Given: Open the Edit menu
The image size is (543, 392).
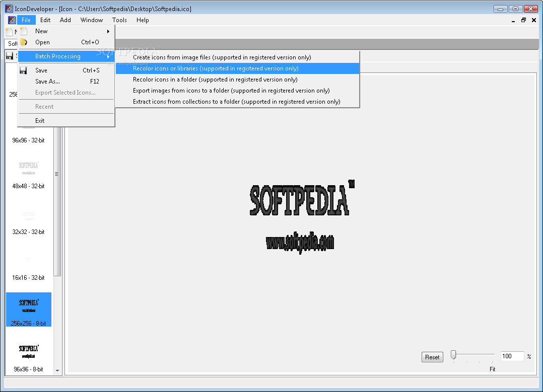Looking at the screenshot, I should (x=45, y=20).
